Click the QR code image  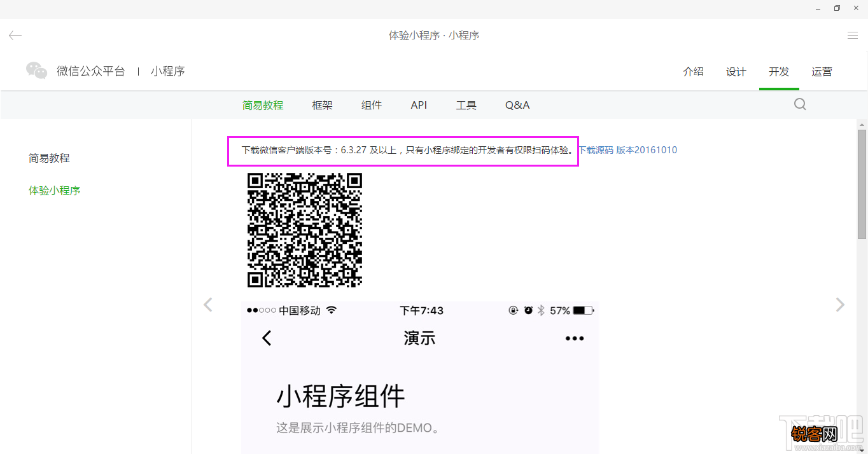305,230
